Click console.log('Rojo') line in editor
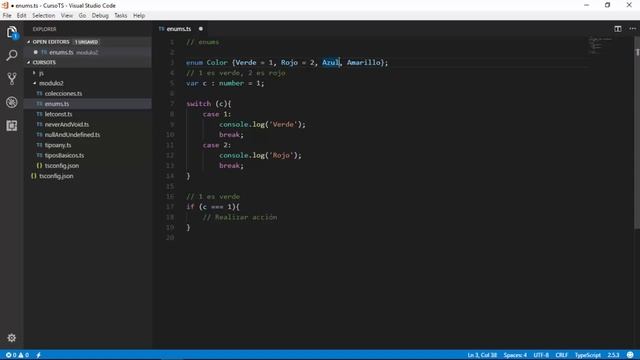This screenshot has width=640, height=360. [260, 156]
